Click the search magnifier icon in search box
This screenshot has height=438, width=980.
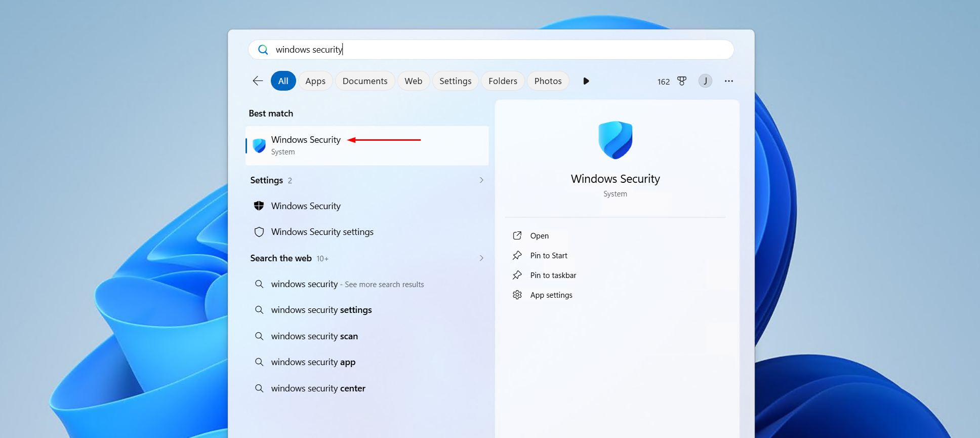(263, 50)
